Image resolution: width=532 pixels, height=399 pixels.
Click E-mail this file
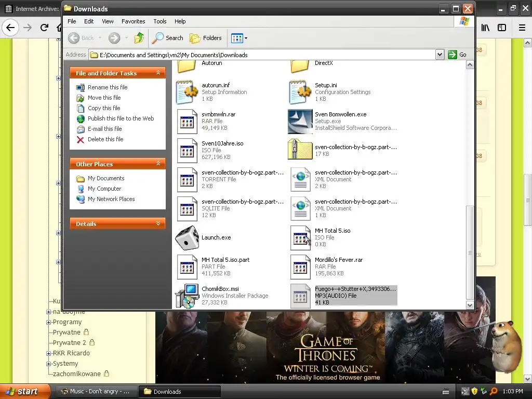[104, 129]
